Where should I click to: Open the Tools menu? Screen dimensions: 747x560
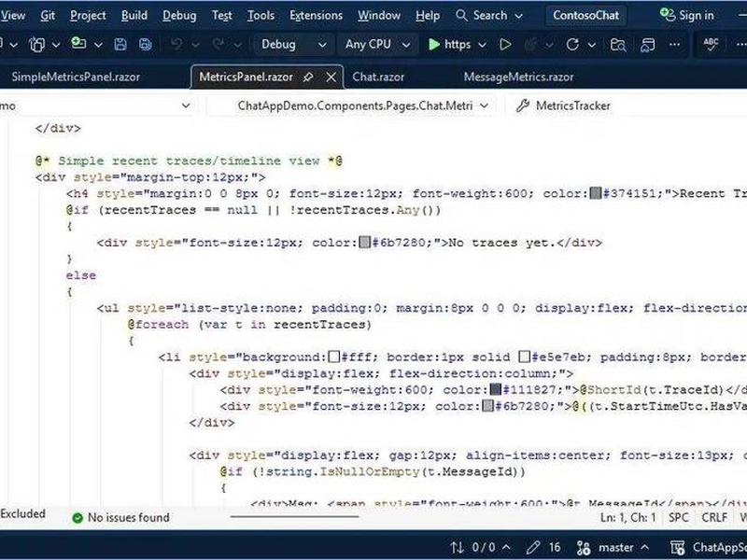coord(261,15)
